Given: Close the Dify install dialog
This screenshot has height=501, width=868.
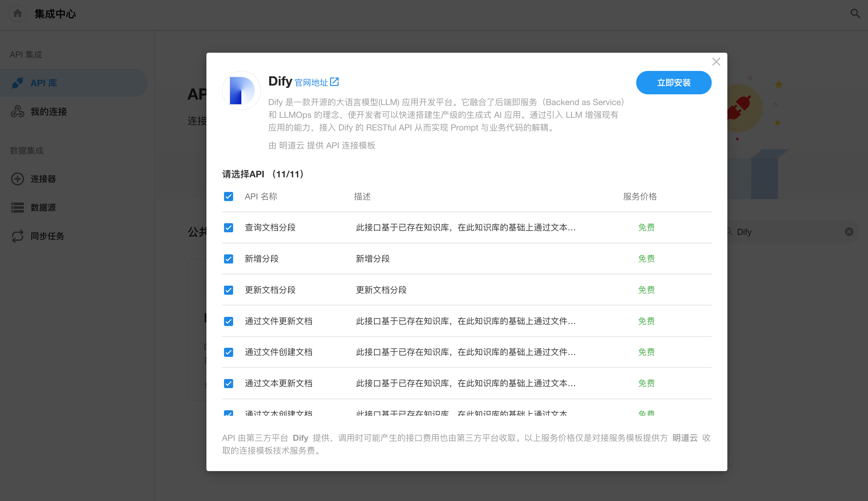Looking at the screenshot, I should (716, 62).
